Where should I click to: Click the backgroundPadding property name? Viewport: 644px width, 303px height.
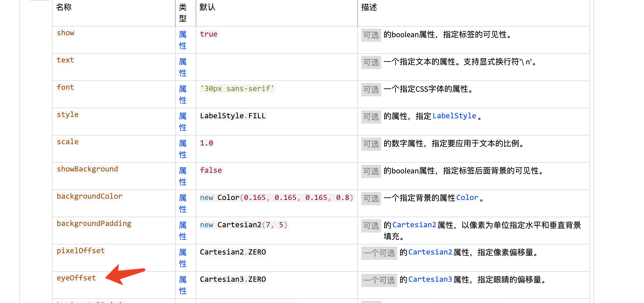94,224
